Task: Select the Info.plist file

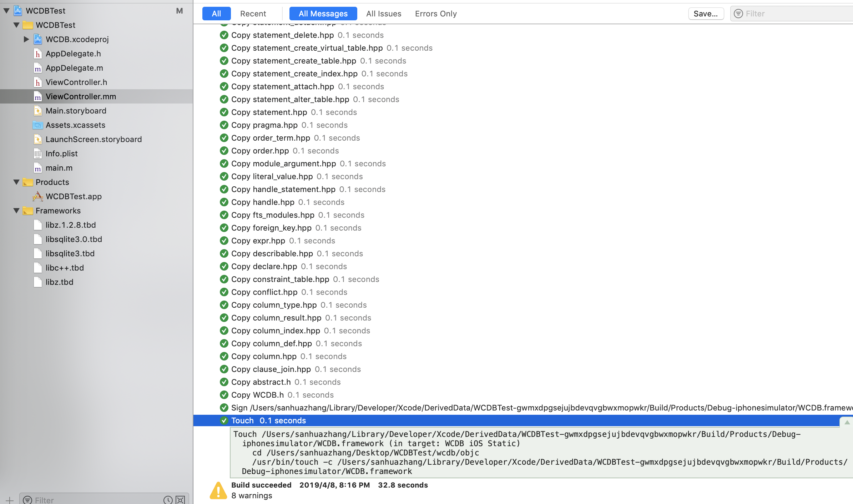Action: pos(62,153)
